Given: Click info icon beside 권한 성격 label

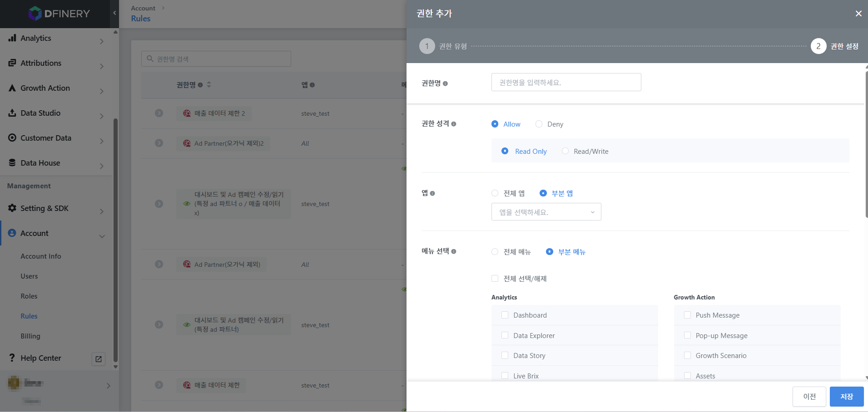Looking at the screenshot, I should (x=454, y=124).
